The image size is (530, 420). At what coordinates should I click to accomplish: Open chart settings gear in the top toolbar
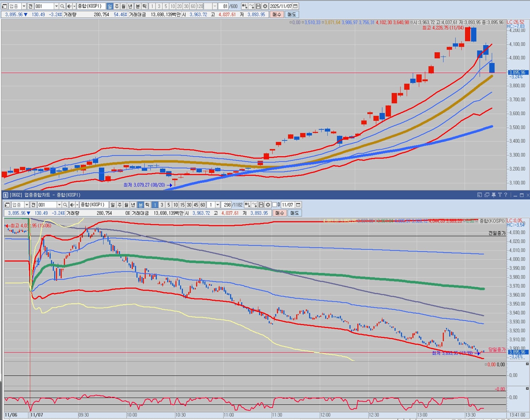coord(265,6)
